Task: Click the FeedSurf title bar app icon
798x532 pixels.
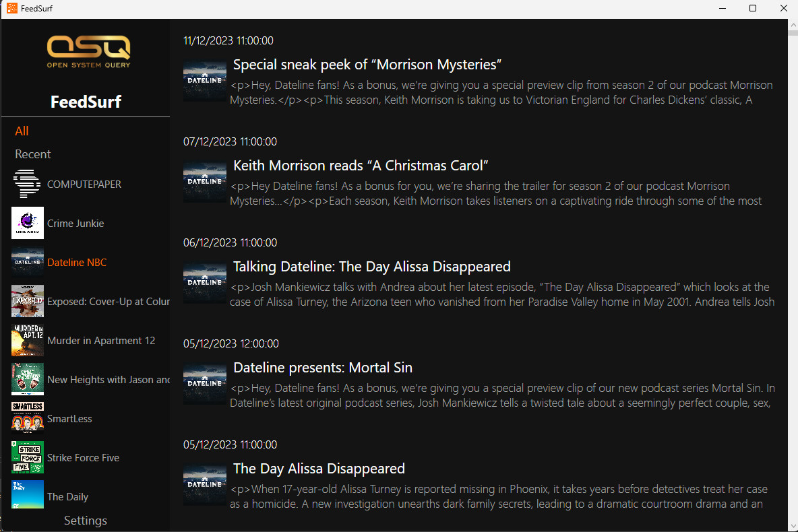Action: click(x=11, y=8)
